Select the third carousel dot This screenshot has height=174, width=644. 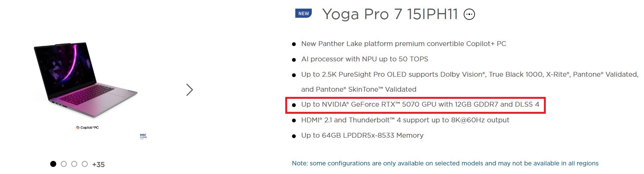tap(74, 164)
